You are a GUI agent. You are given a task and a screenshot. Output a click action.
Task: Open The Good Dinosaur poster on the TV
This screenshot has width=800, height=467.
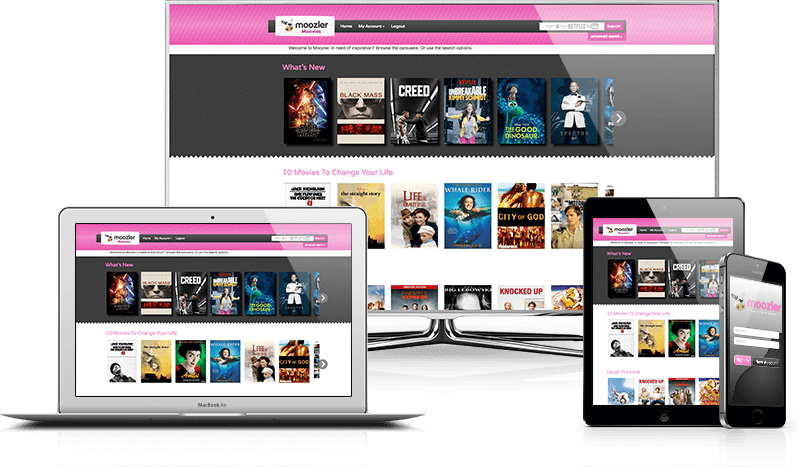click(x=521, y=111)
